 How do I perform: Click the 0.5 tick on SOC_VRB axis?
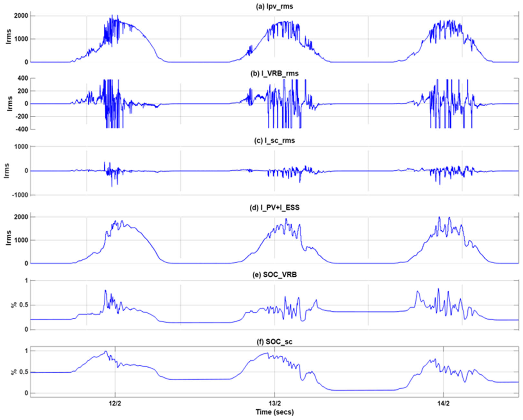tap(24, 305)
